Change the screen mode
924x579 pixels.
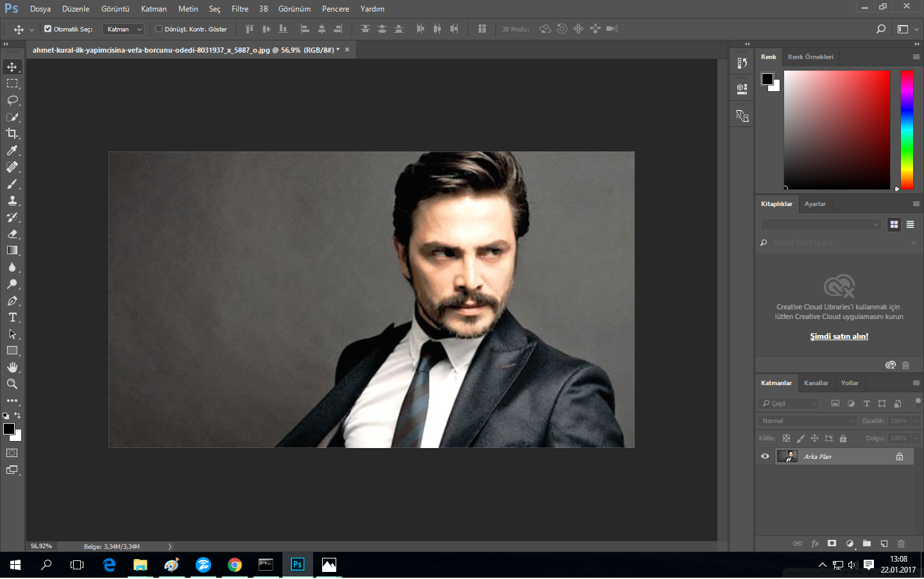coord(12,470)
